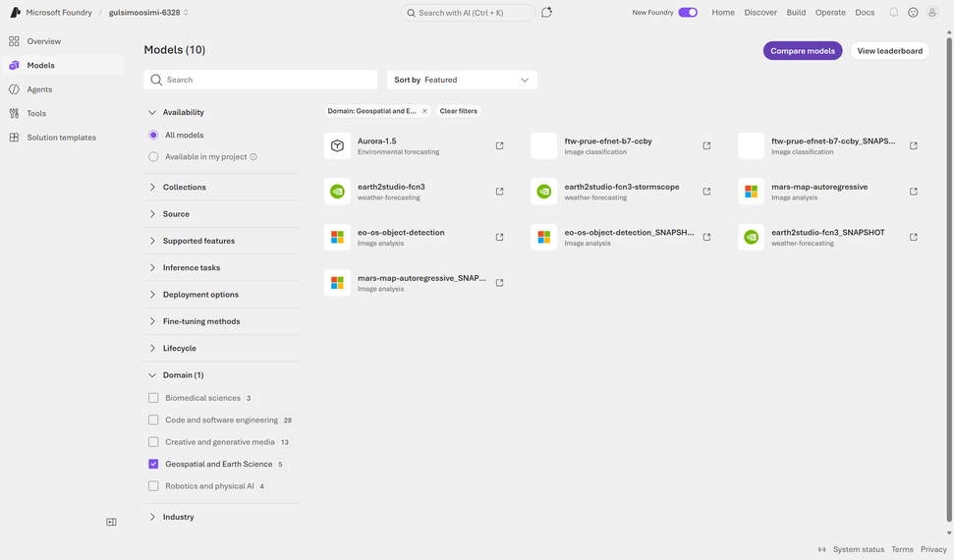Click the Overview sidebar icon
The image size is (954, 560).
coord(14,41)
